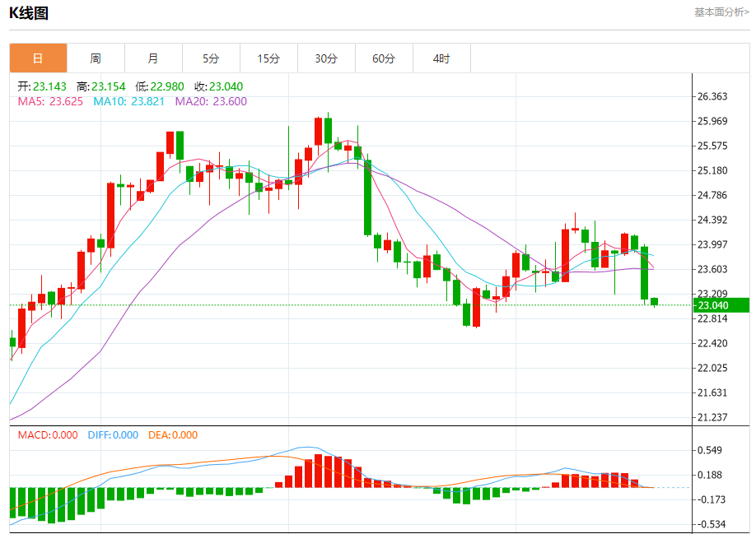Click the 26.363 price axis label
This screenshot has height=534, width=756.
tap(712, 96)
